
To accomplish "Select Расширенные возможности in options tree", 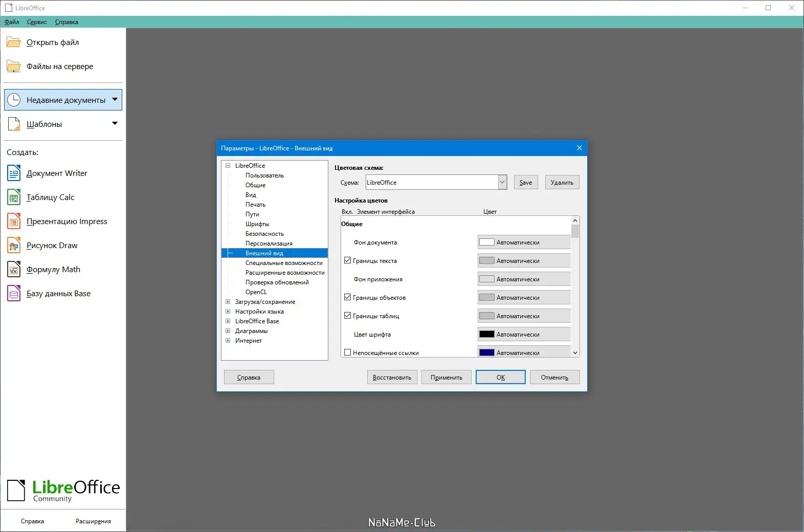I will coord(285,272).
